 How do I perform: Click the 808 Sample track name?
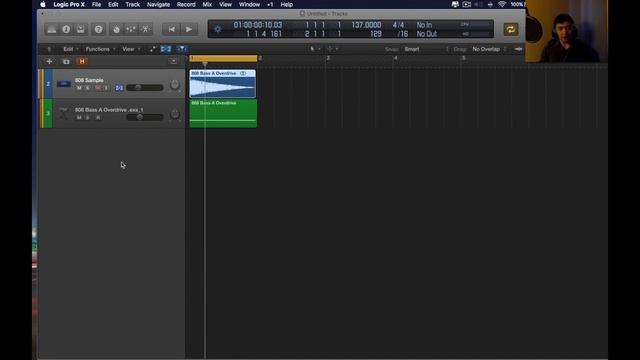89,80
